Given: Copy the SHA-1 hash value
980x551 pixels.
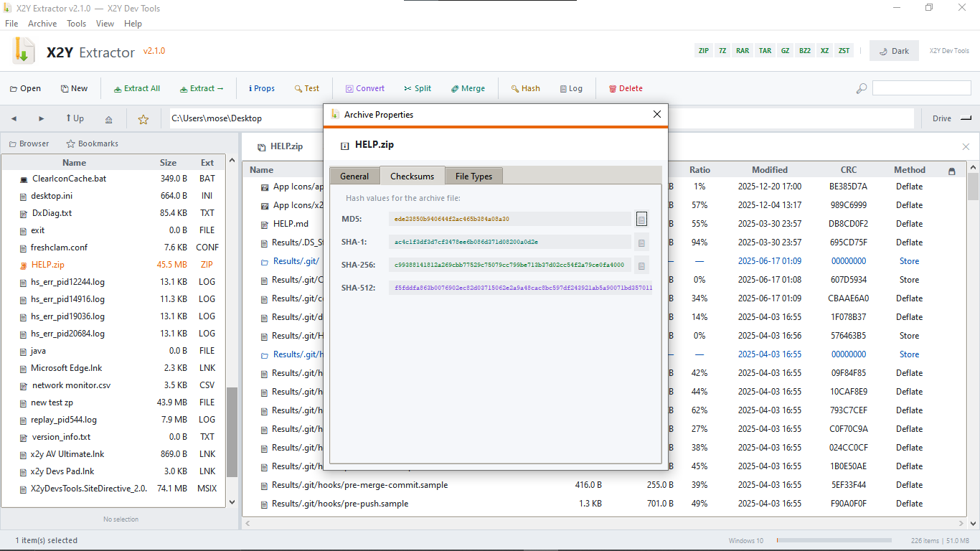Looking at the screenshot, I should (x=642, y=242).
